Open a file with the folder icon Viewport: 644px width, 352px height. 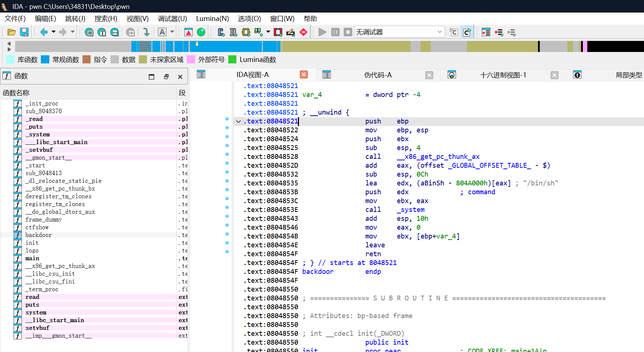tap(11, 32)
